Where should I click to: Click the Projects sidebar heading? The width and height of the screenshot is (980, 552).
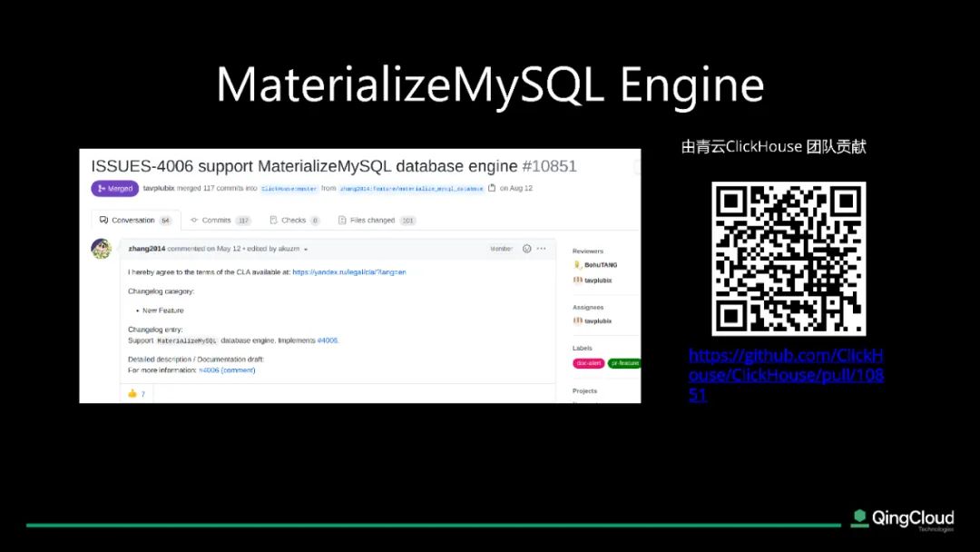click(x=584, y=390)
